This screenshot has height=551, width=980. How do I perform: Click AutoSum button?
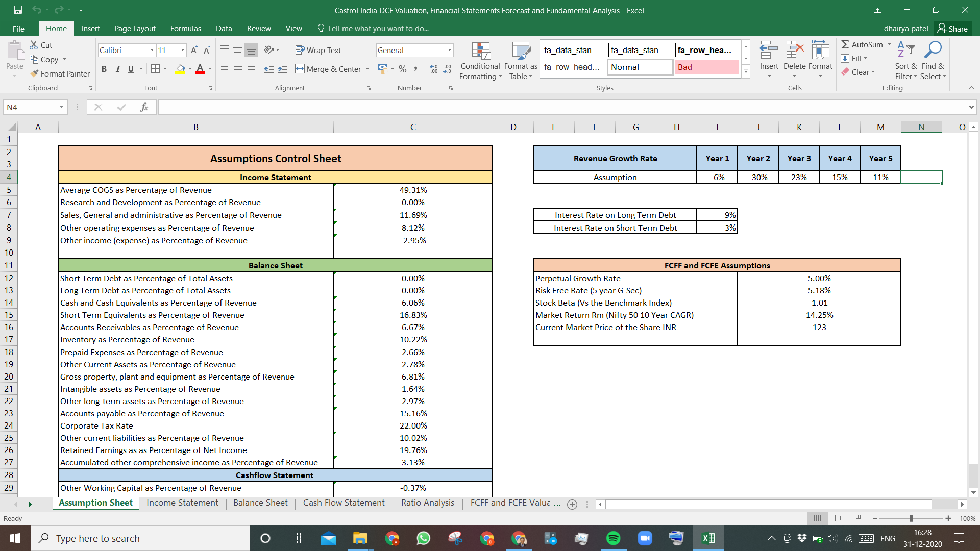tap(862, 45)
